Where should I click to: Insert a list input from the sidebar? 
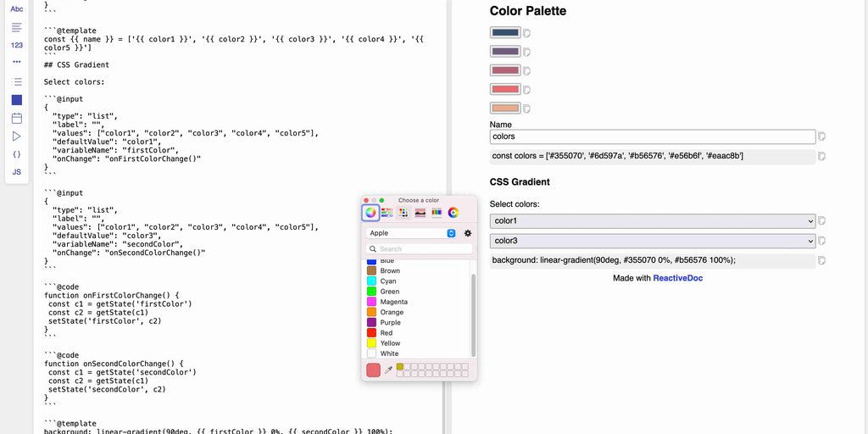point(17,81)
